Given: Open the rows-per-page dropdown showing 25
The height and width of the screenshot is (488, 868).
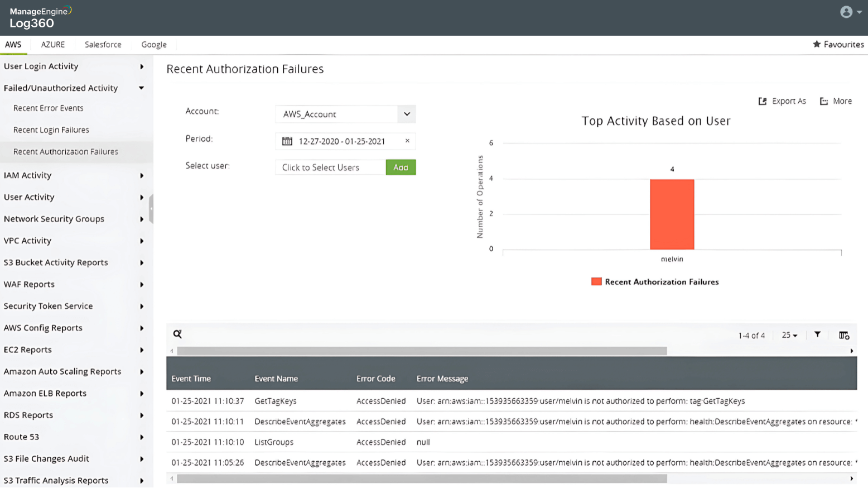Looking at the screenshot, I should pyautogui.click(x=789, y=334).
